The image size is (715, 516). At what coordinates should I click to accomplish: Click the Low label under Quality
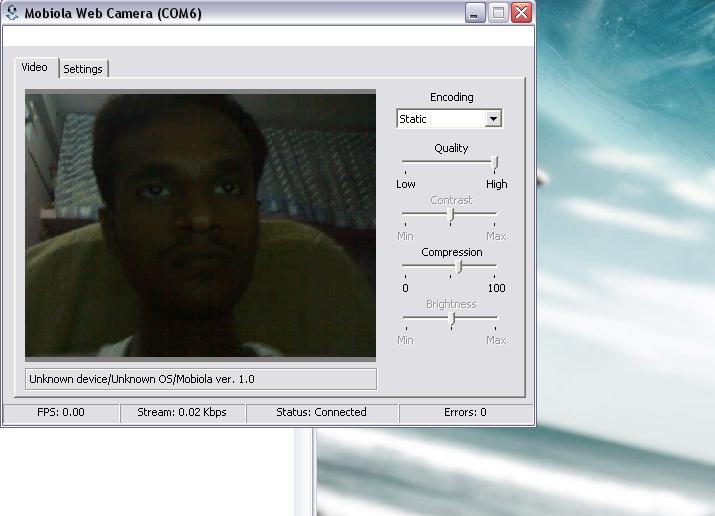[x=406, y=184]
